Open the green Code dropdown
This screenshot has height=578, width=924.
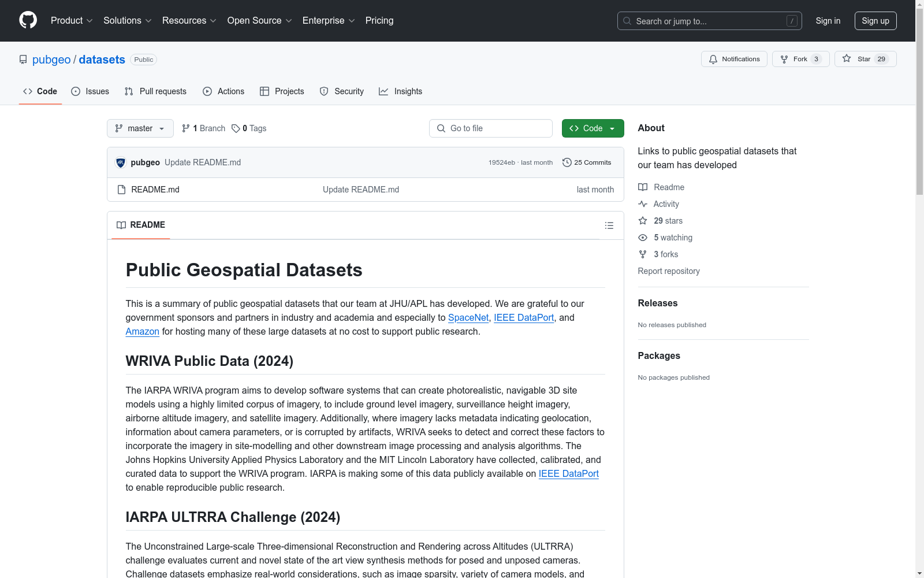coord(593,128)
